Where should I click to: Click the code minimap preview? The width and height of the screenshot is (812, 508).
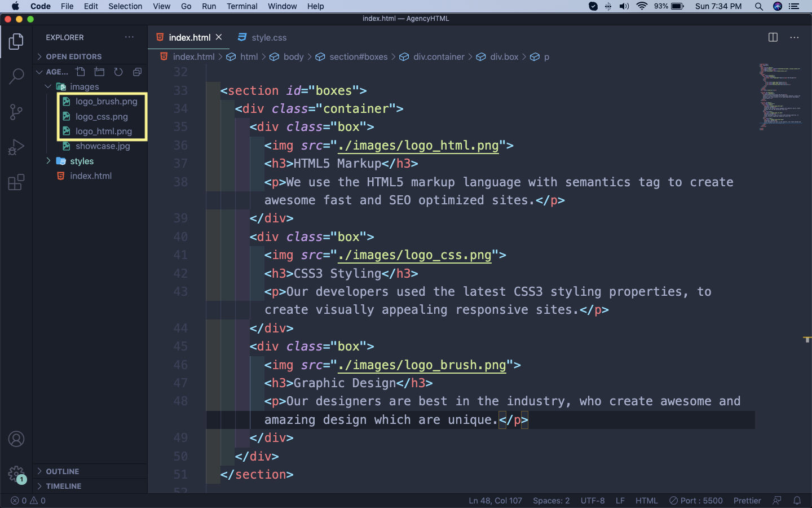[x=780, y=97]
